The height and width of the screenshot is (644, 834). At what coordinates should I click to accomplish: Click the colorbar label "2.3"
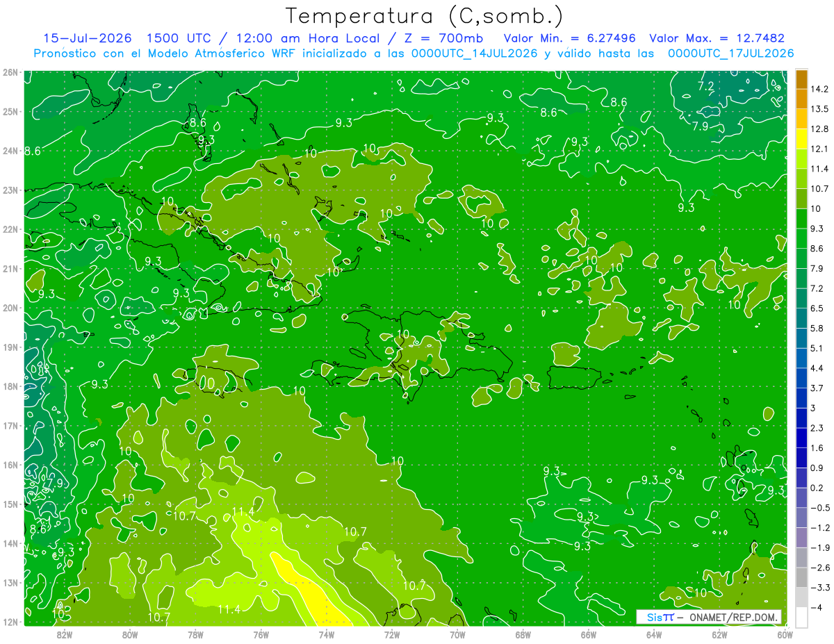click(x=817, y=428)
